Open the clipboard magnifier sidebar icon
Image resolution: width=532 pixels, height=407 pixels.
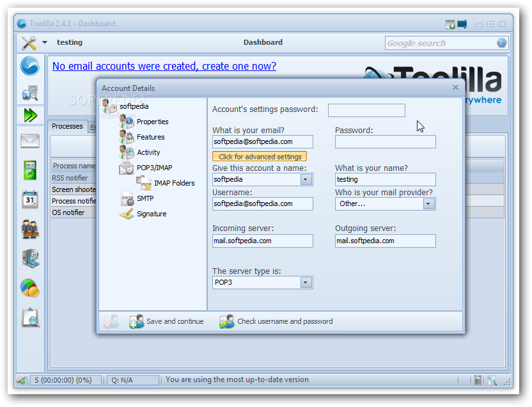(x=31, y=317)
